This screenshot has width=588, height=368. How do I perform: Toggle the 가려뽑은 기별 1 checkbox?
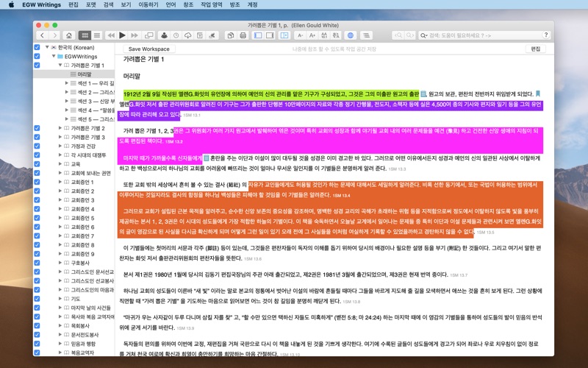tap(37, 66)
